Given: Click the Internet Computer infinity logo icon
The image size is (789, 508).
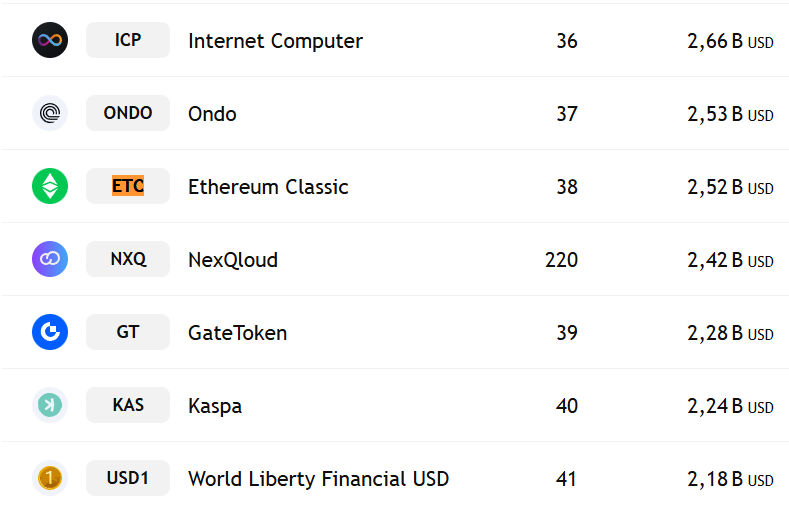Looking at the screenshot, I should pyautogui.click(x=50, y=40).
